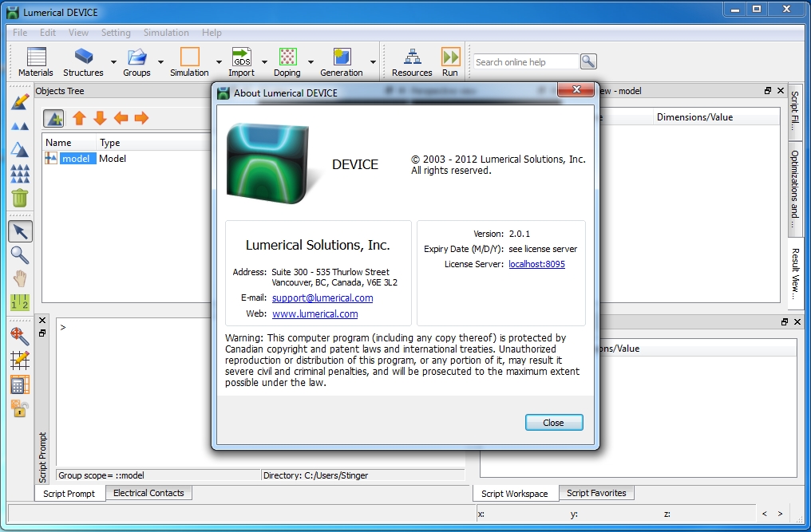Expand the Doping dropdown arrow
811x532 pixels.
click(x=311, y=62)
